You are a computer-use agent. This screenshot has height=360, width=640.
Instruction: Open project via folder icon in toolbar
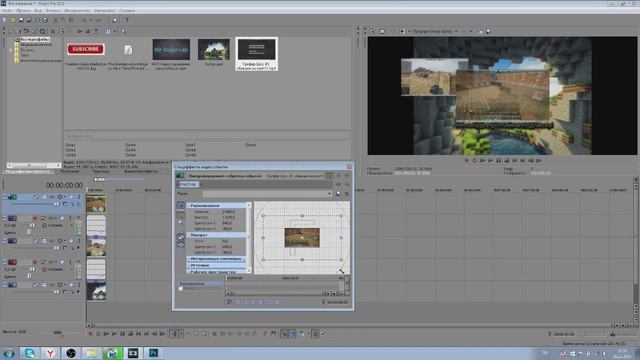[x=13, y=20]
